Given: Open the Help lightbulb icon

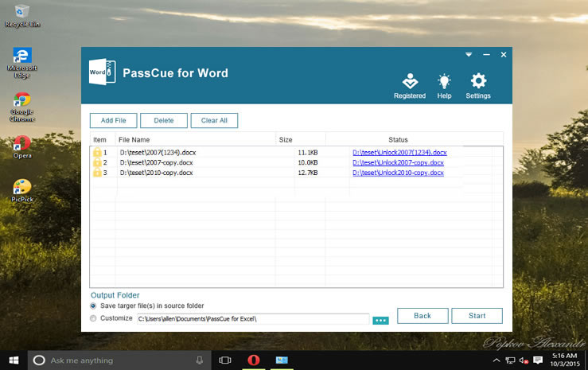Looking at the screenshot, I should click(x=444, y=86).
